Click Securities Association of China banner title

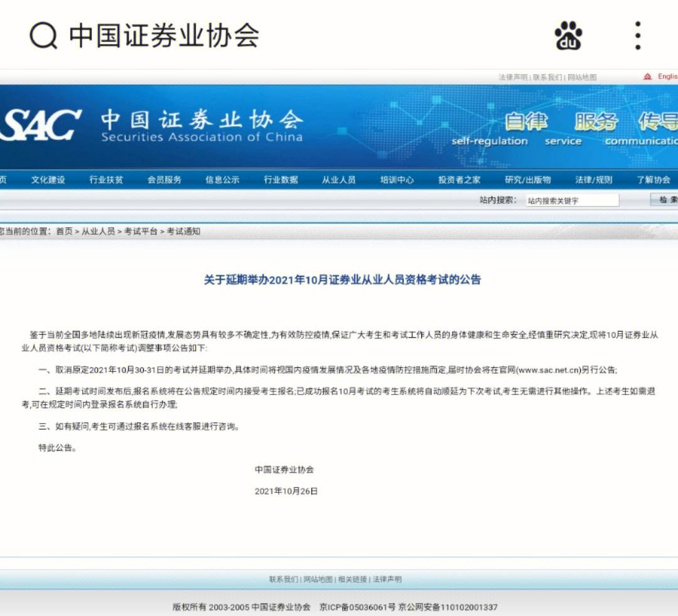202,137
